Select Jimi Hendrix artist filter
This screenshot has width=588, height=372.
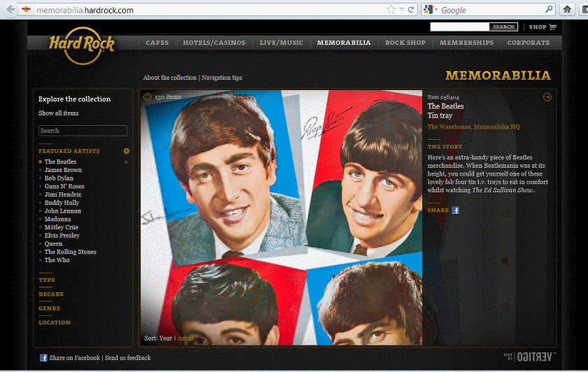pyautogui.click(x=63, y=194)
